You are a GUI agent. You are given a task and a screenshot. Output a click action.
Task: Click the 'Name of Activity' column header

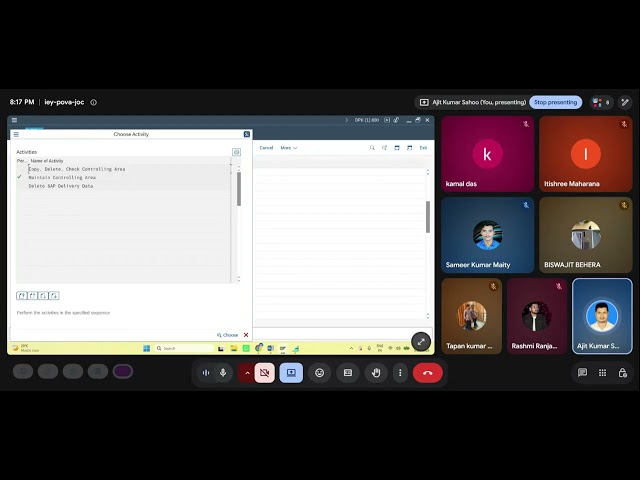point(47,161)
